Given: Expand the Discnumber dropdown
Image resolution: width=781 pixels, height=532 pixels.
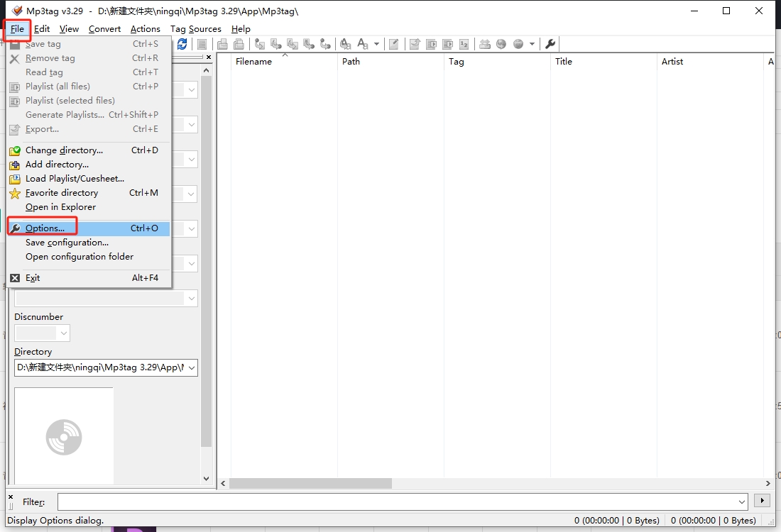Looking at the screenshot, I should 63,333.
